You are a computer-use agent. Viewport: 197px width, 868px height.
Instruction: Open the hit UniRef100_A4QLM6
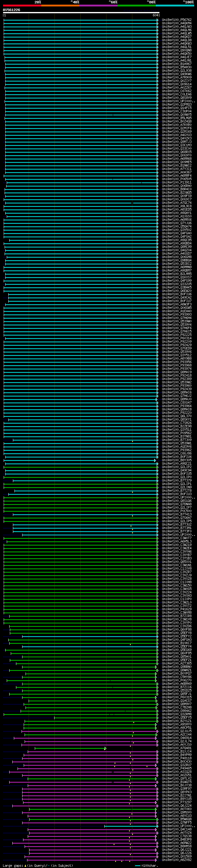click(x=177, y=30)
